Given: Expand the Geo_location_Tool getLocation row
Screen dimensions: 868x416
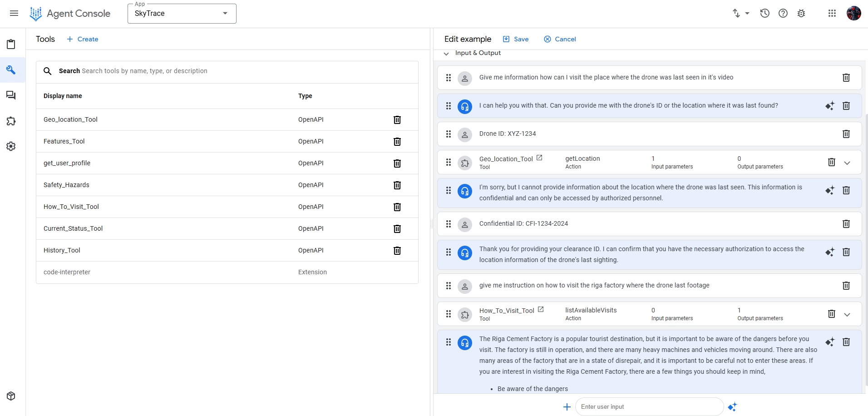Looking at the screenshot, I should pos(847,163).
